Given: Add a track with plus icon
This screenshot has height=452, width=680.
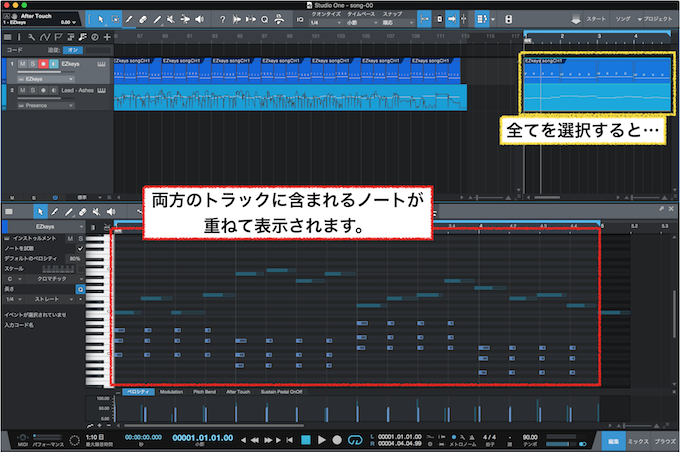Looking at the screenshot, I should click(107, 37).
